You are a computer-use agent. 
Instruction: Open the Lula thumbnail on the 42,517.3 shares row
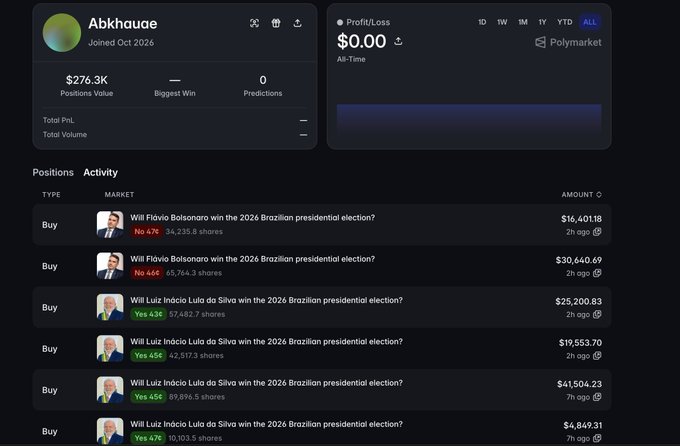[110, 348]
